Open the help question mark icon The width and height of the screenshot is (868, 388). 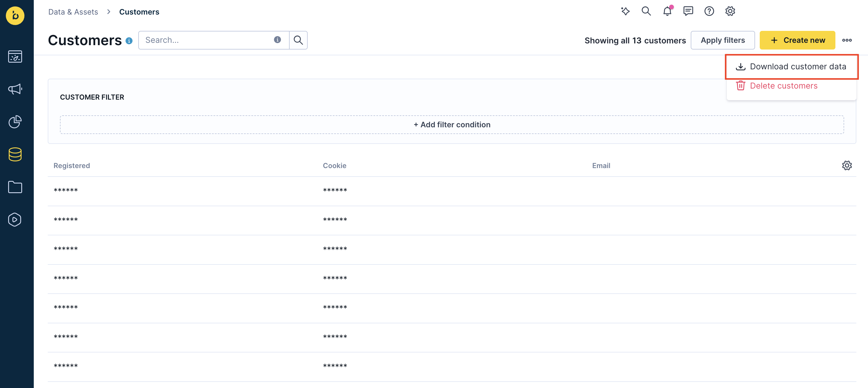pyautogui.click(x=709, y=11)
